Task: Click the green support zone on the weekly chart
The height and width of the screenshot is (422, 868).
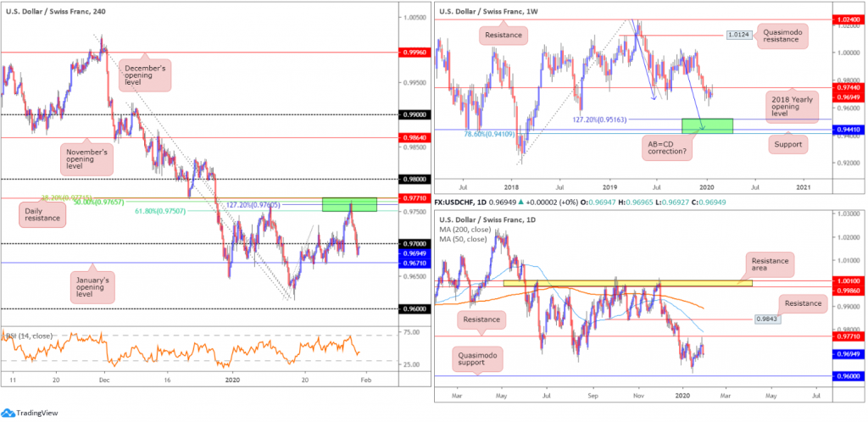Action: point(707,125)
